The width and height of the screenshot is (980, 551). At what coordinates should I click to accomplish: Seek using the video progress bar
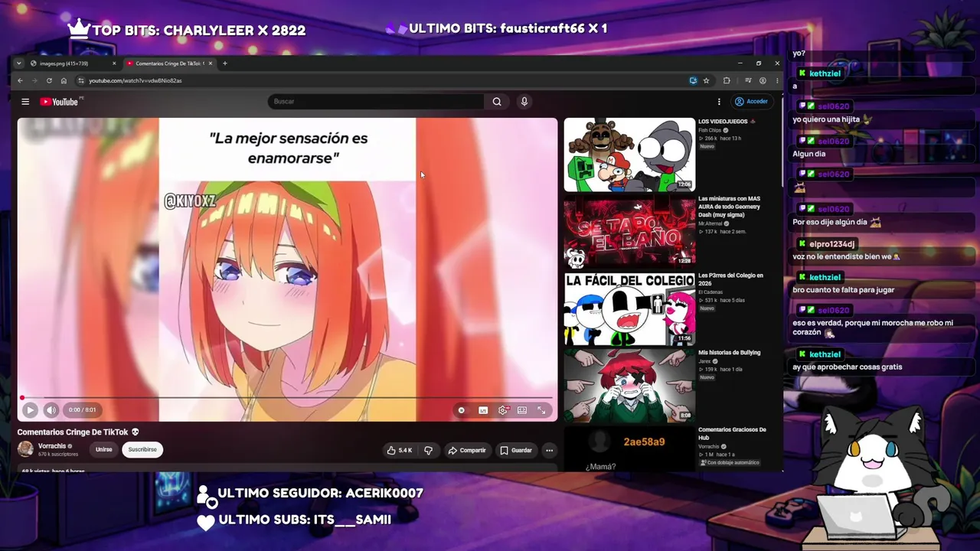click(x=287, y=398)
